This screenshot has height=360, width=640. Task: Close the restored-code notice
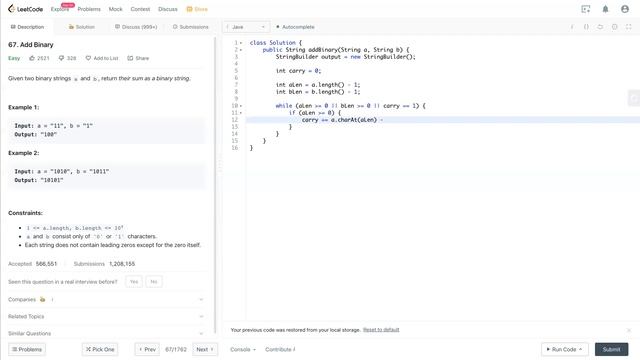pos(629,330)
